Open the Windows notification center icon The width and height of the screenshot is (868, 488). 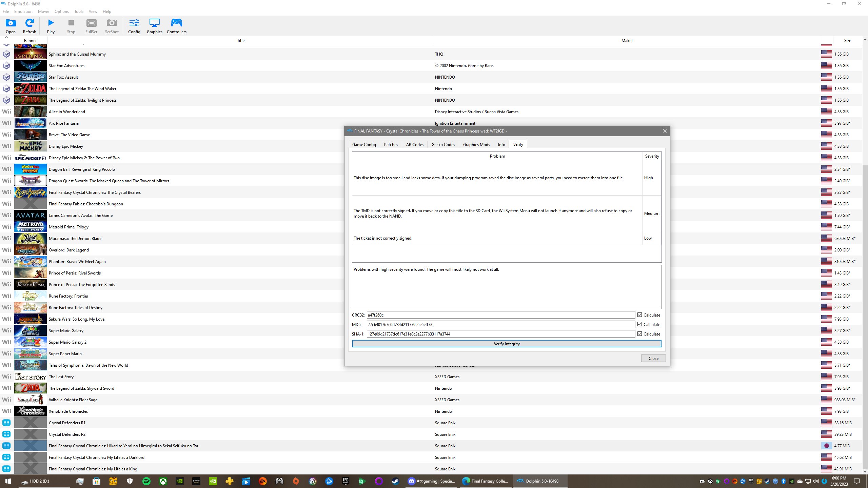[857, 481]
